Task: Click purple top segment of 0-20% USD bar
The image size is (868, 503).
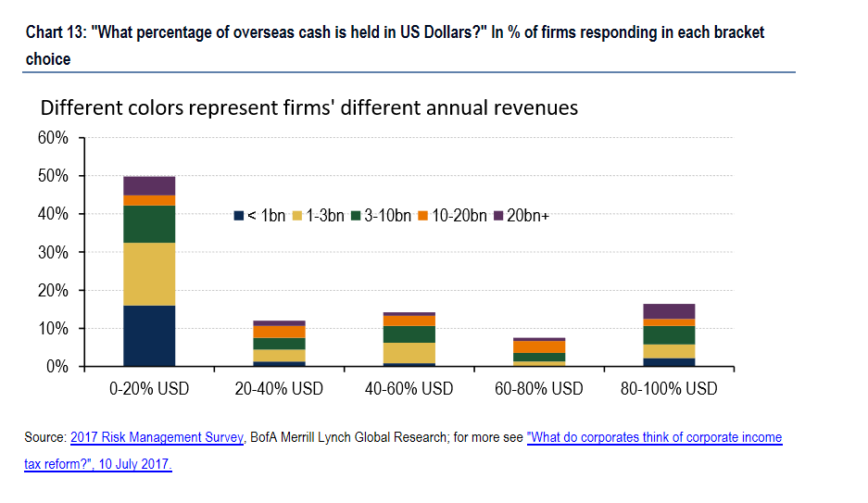Action: click(x=149, y=185)
